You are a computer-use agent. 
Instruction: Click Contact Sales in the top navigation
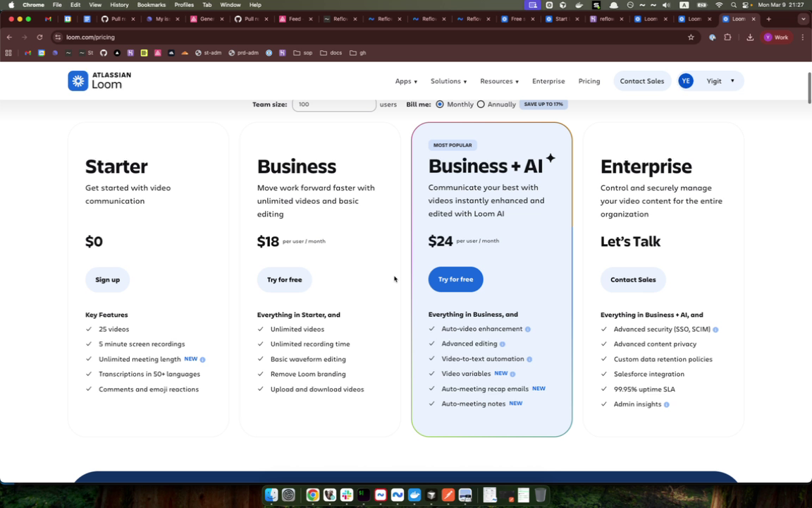click(x=641, y=81)
